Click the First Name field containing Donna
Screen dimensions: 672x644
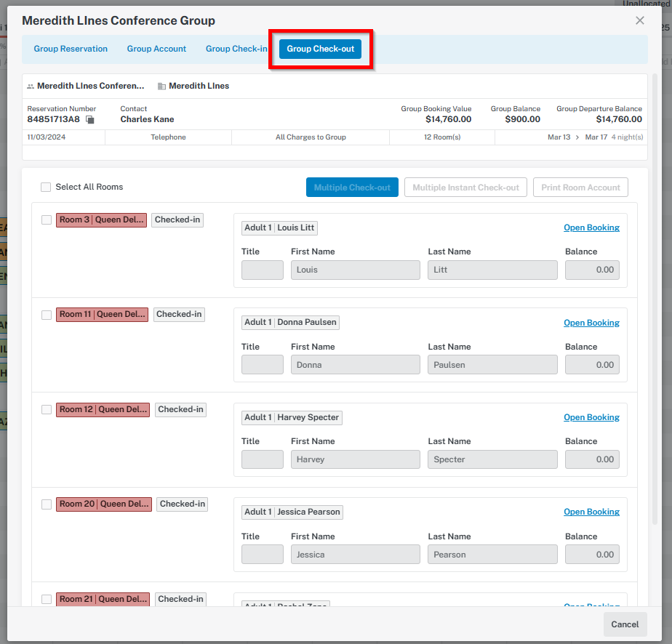click(356, 365)
